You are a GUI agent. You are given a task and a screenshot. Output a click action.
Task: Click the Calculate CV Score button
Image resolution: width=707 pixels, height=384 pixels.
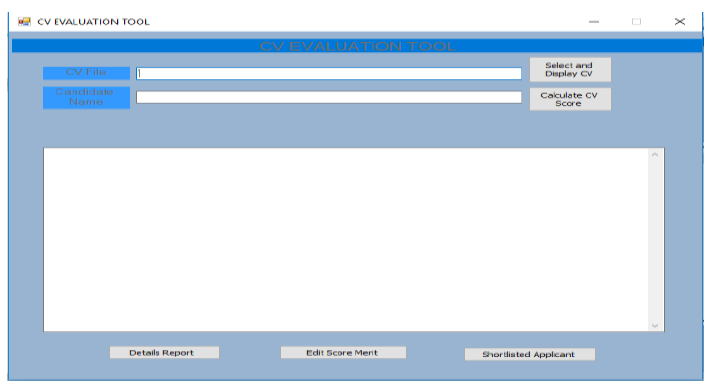pos(570,99)
